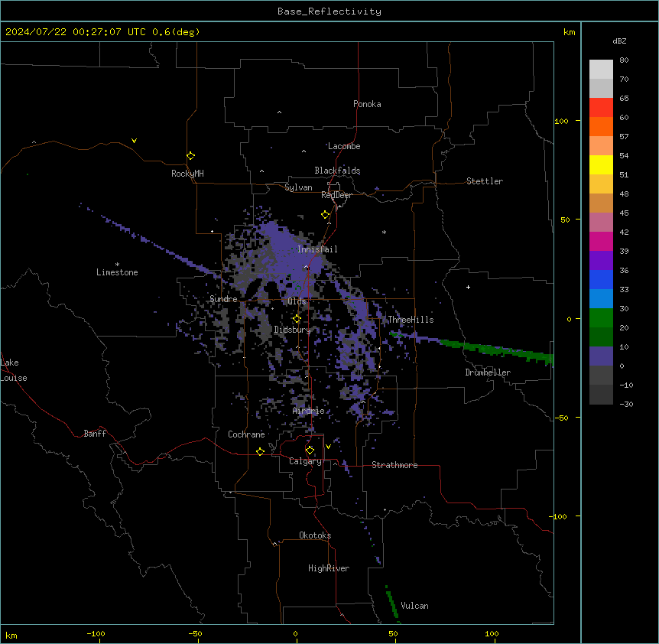
Task: Click the yellow diamond marker south of Cochrane
Action: coord(261,451)
